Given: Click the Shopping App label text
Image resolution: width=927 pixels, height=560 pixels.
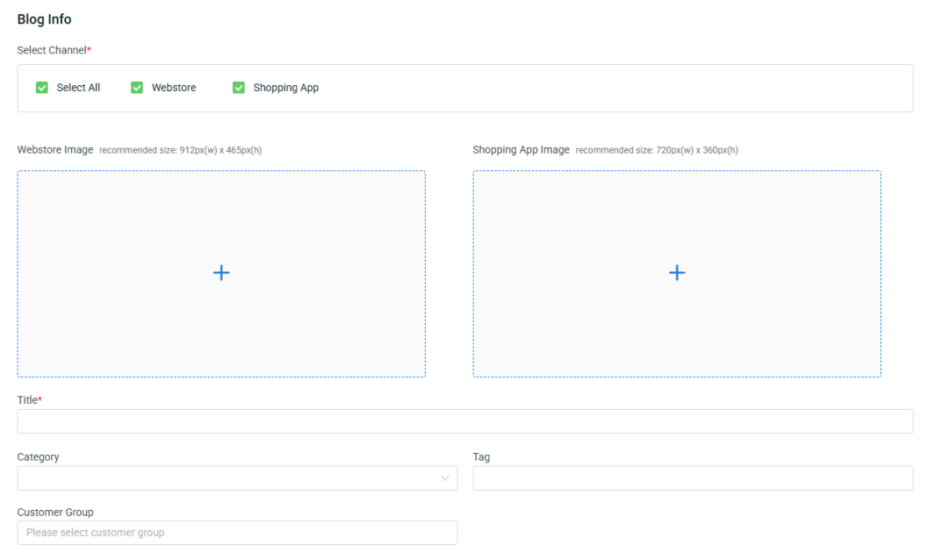Looking at the screenshot, I should [x=286, y=88].
